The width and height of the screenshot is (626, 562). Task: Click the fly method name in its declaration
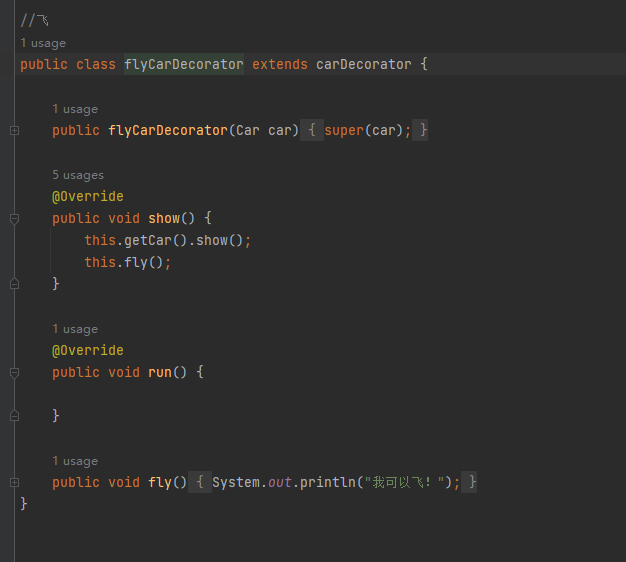click(x=160, y=482)
